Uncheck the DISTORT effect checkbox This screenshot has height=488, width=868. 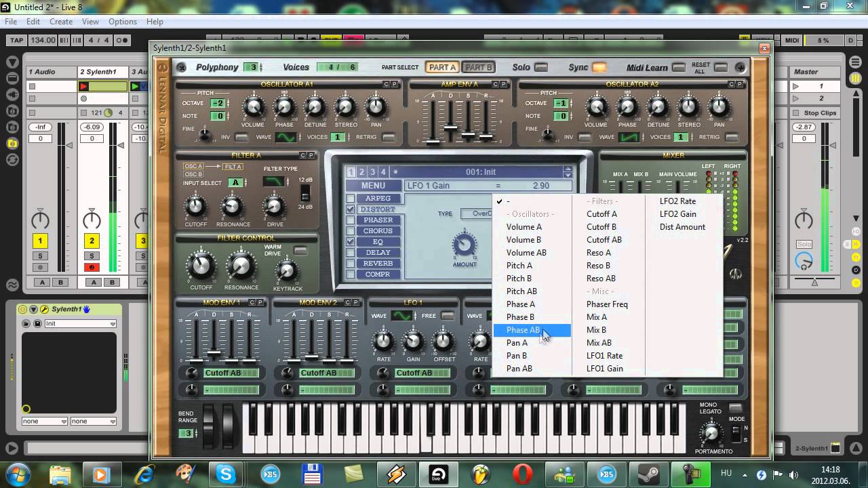pos(350,209)
